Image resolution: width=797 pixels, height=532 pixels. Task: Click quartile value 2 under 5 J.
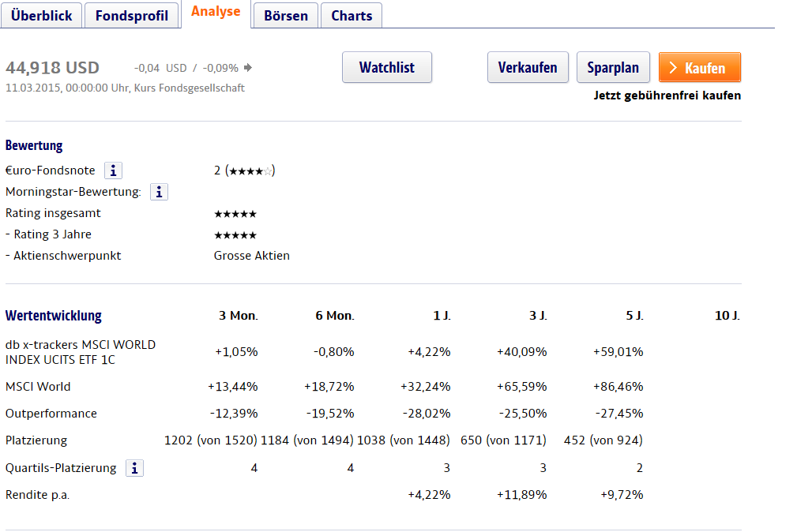pos(640,468)
